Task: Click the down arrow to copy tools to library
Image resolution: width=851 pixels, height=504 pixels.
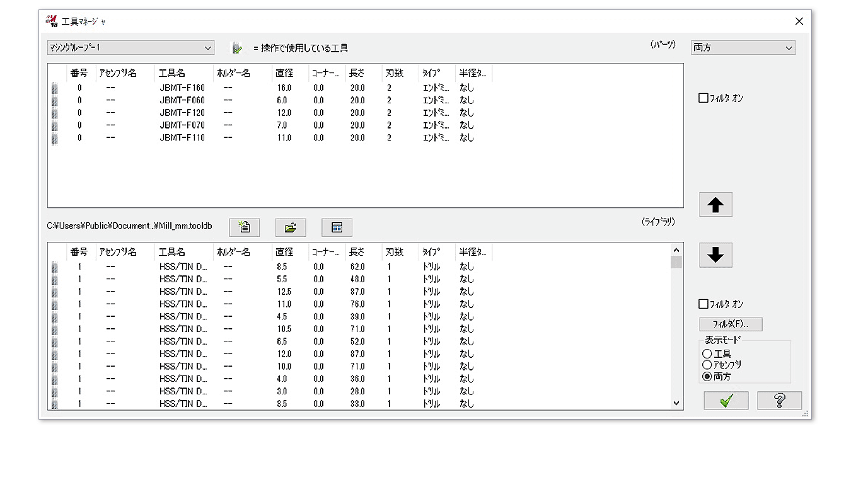Action: click(x=715, y=255)
